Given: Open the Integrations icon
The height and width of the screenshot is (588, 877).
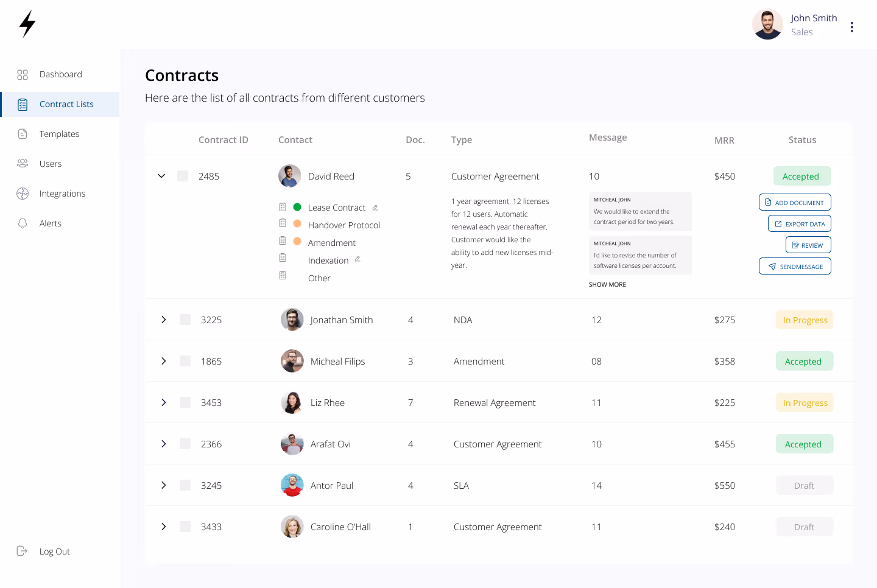Looking at the screenshot, I should coord(23,193).
